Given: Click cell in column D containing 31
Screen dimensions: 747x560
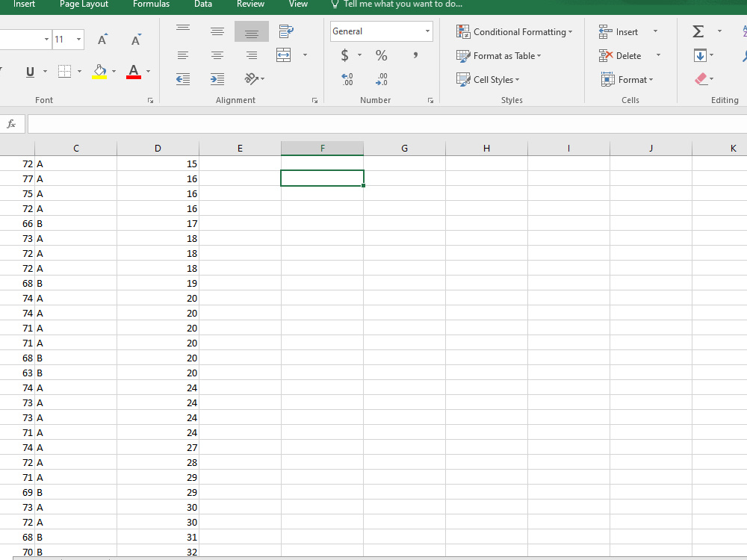Looking at the screenshot, I should tap(158, 537).
